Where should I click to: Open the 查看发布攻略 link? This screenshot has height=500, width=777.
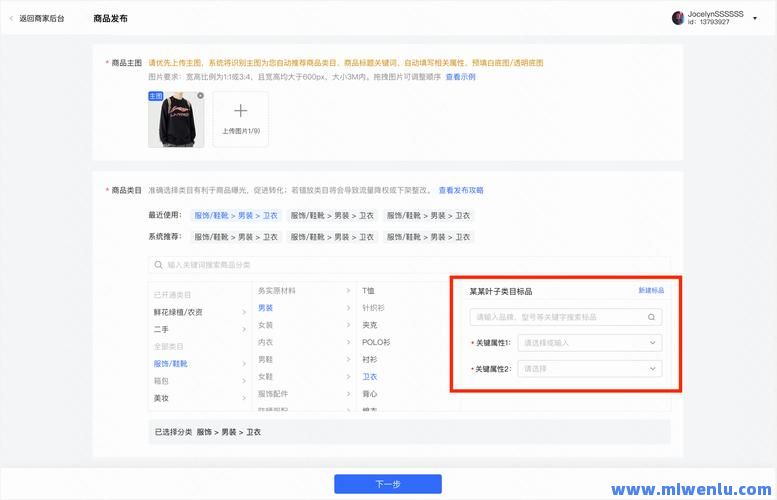461,190
